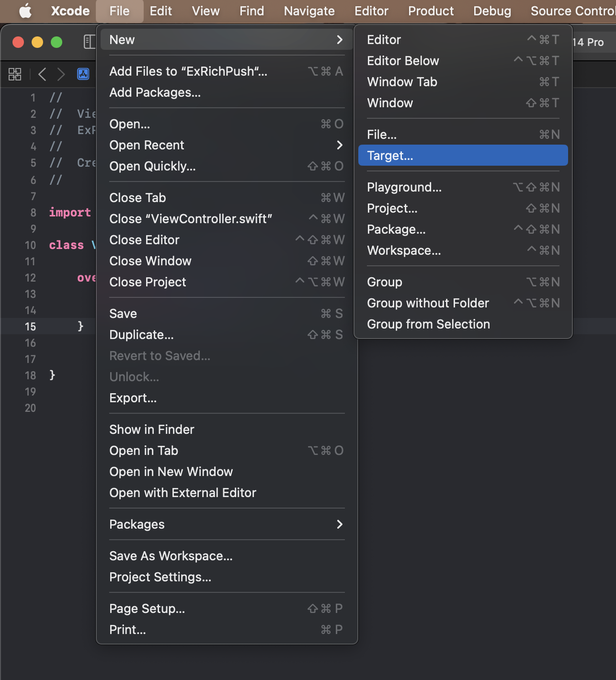Open the Find menu
Screen dimensions: 616x680
coord(251,11)
